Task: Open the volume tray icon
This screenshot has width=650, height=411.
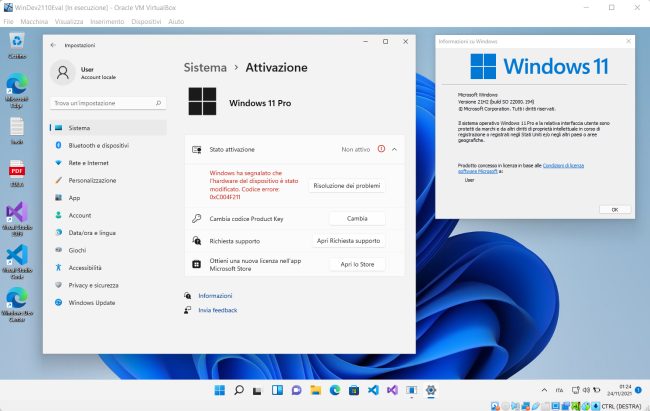Action: click(586, 390)
